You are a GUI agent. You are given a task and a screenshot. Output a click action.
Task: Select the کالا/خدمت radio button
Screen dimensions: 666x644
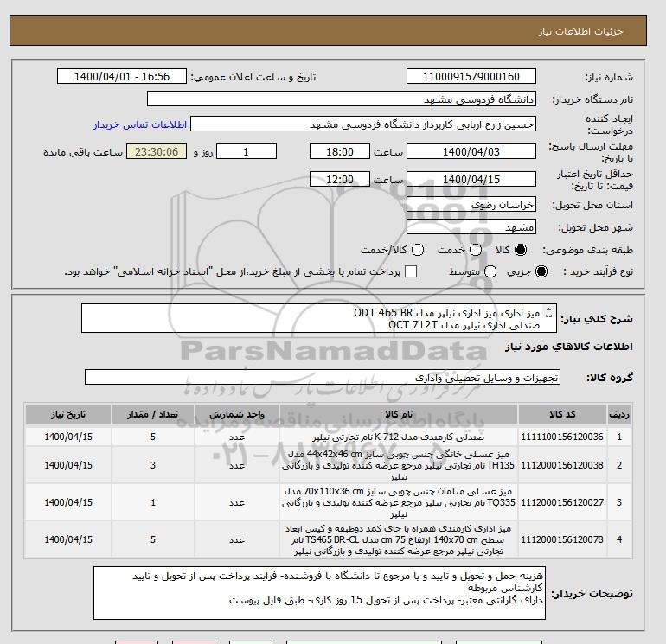tap(418, 250)
